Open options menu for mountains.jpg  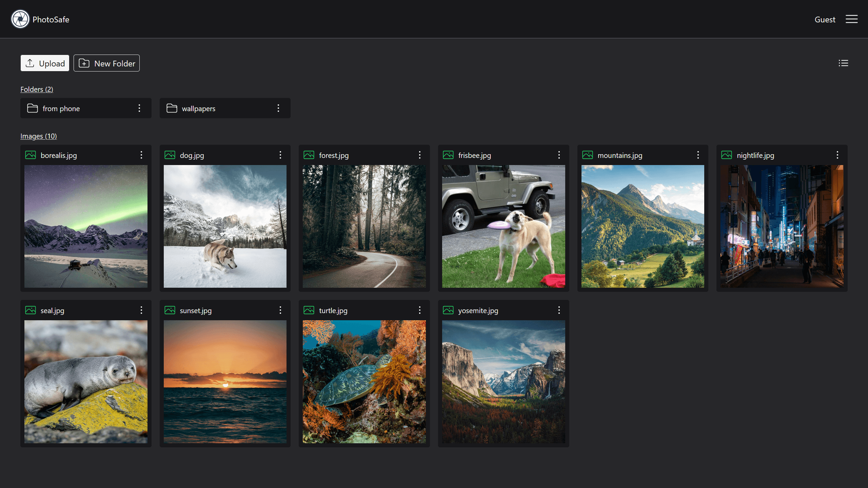pos(699,155)
